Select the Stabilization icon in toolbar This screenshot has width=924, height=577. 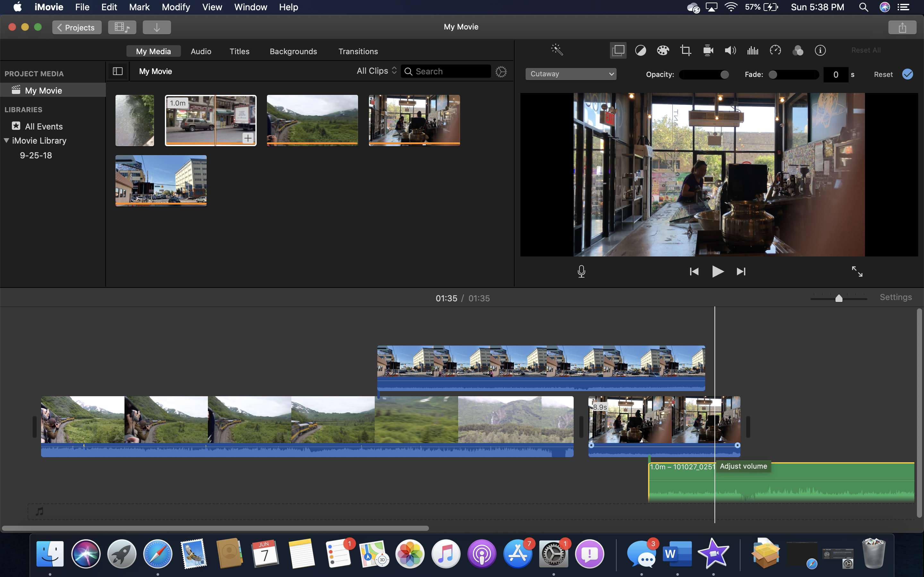click(x=708, y=50)
